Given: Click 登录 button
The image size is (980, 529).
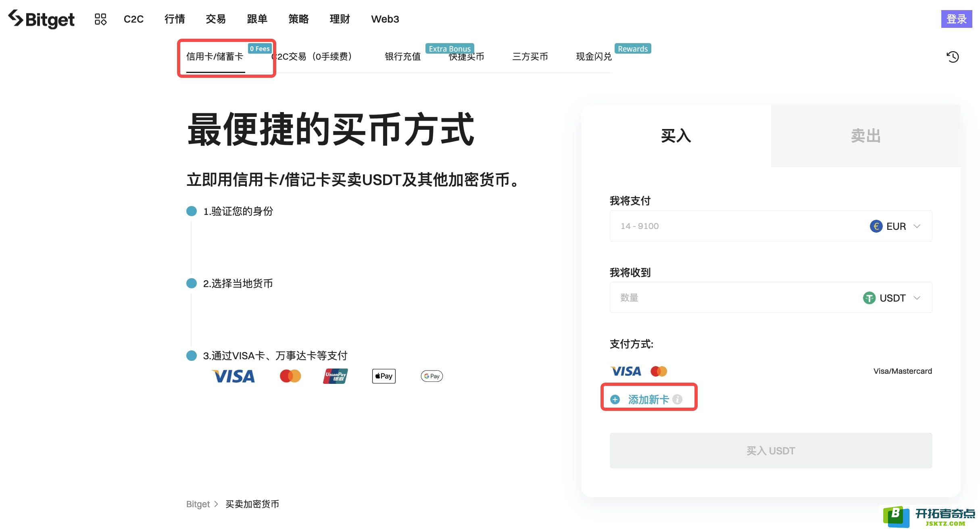Looking at the screenshot, I should tap(957, 19).
